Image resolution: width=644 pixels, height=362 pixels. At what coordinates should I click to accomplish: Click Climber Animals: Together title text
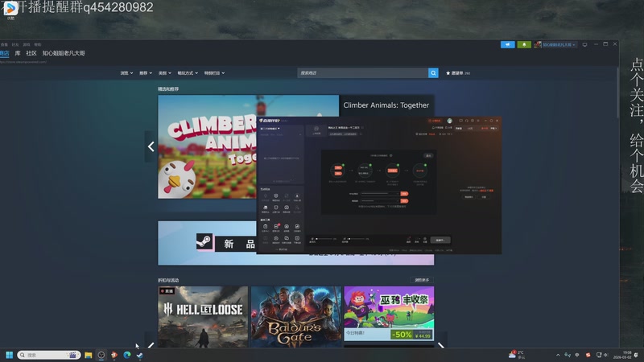pyautogui.click(x=386, y=105)
